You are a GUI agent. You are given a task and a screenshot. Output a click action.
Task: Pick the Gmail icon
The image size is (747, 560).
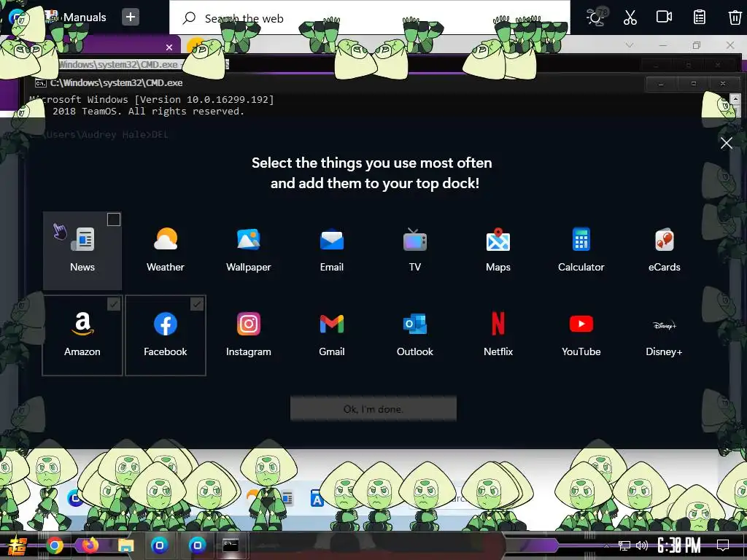click(x=332, y=324)
